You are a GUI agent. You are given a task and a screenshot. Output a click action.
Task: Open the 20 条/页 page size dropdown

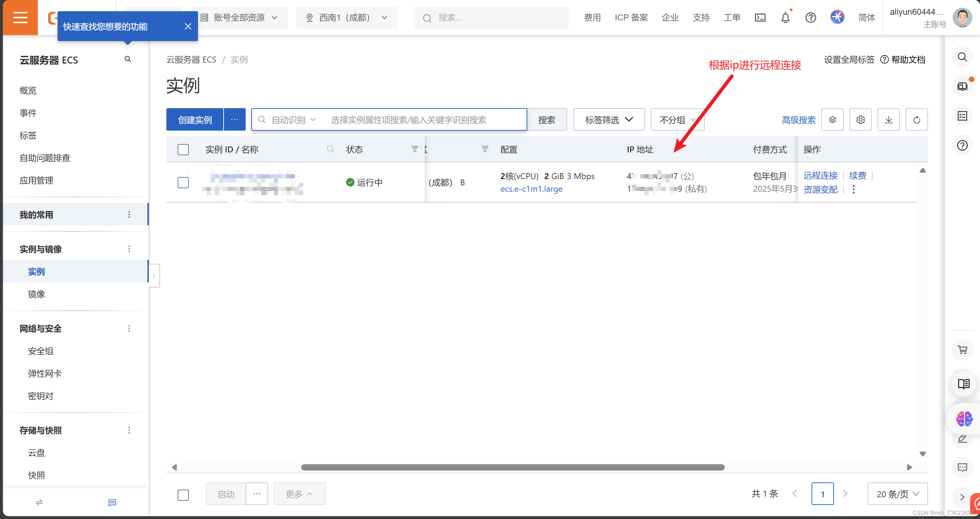(x=898, y=493)
